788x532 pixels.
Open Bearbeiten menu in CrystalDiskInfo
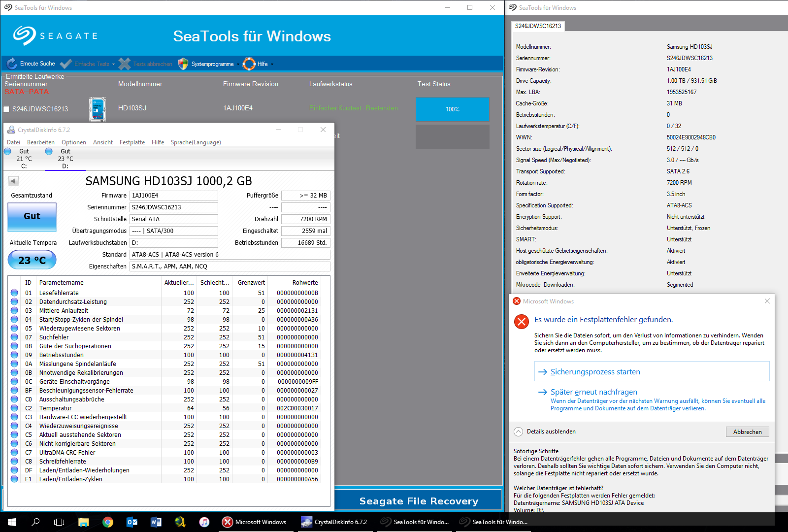tap(41, 142)
